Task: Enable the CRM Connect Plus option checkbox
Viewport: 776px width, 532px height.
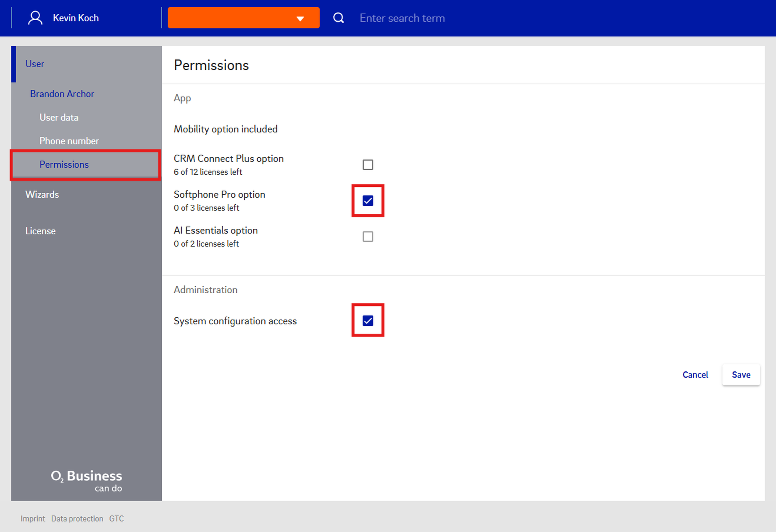Action: (x=368, y=165)
